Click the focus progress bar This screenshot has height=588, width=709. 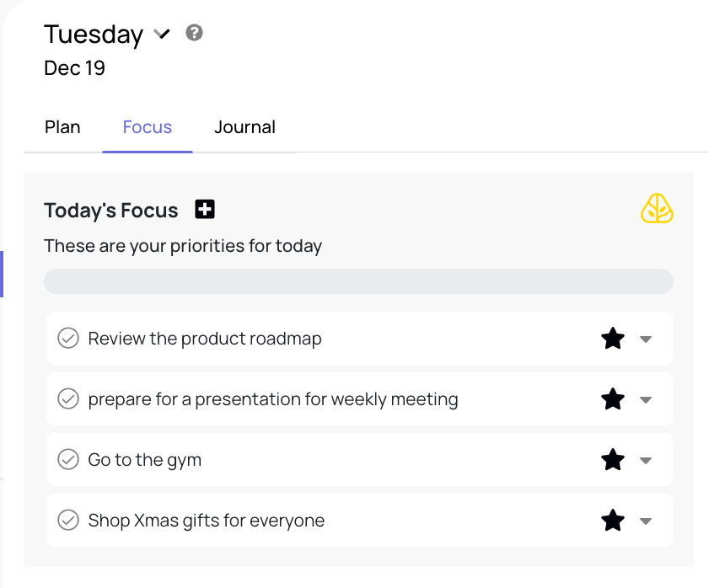coord(358,281)
